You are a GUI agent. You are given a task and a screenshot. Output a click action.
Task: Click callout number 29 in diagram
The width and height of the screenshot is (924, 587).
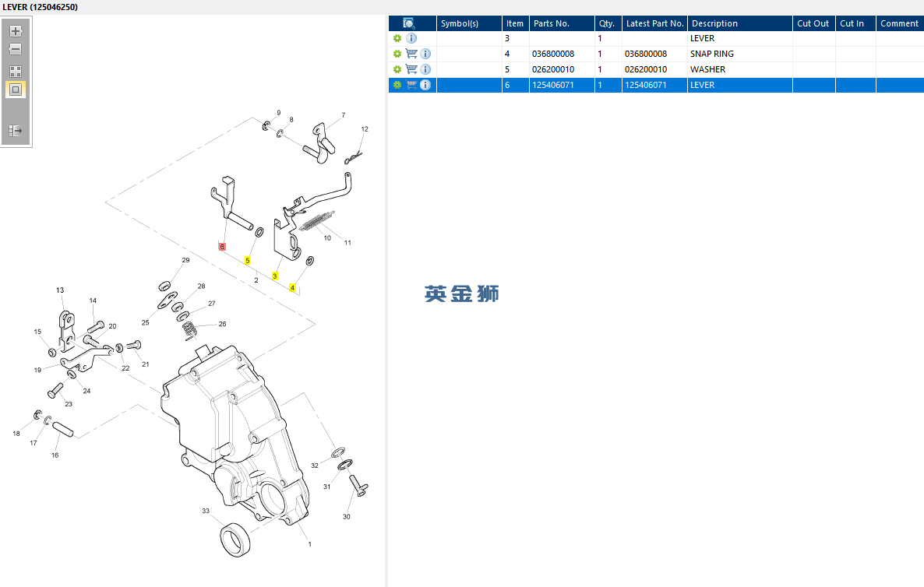click(x=185, y=260)
